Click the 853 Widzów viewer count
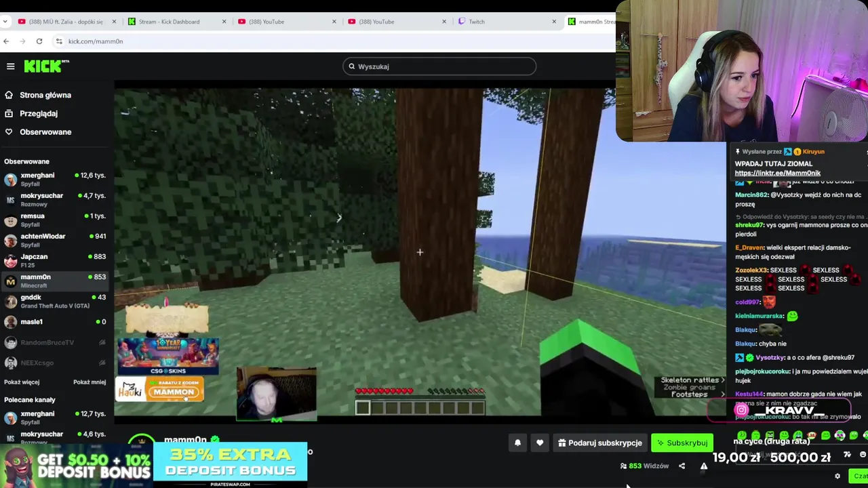 pos(644,466)
